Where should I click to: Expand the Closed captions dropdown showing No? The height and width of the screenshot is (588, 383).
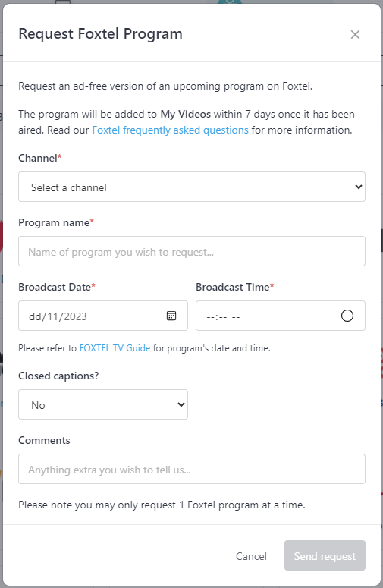(x=103, y=404)
